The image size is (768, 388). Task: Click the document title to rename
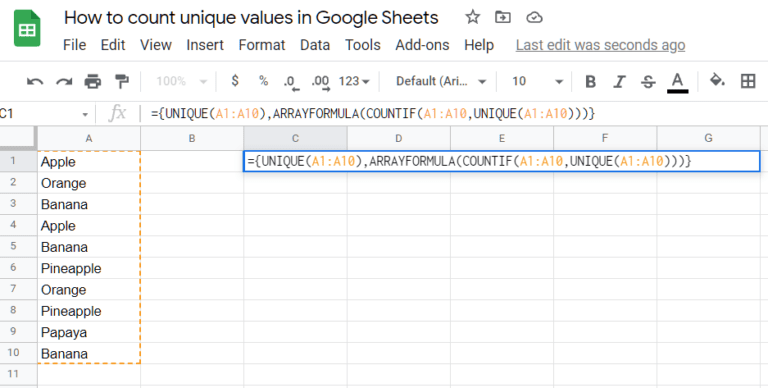click(x=251, y=18)
